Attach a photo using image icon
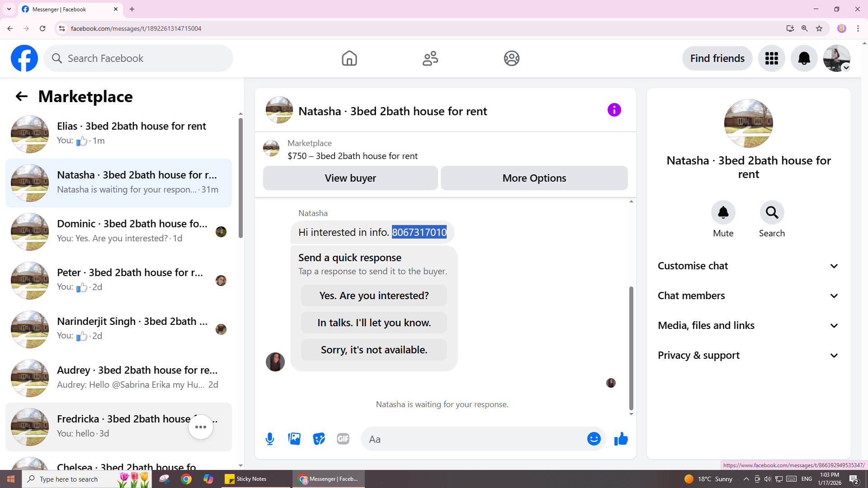 pos(294,439)
